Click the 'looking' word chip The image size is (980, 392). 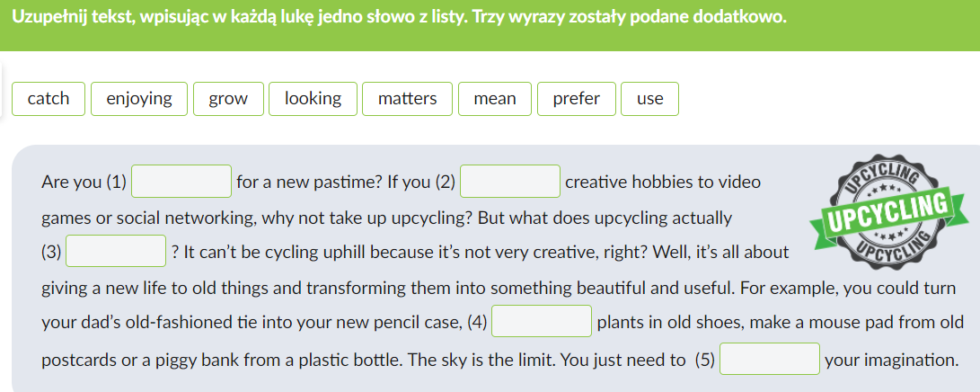[313, 99]
